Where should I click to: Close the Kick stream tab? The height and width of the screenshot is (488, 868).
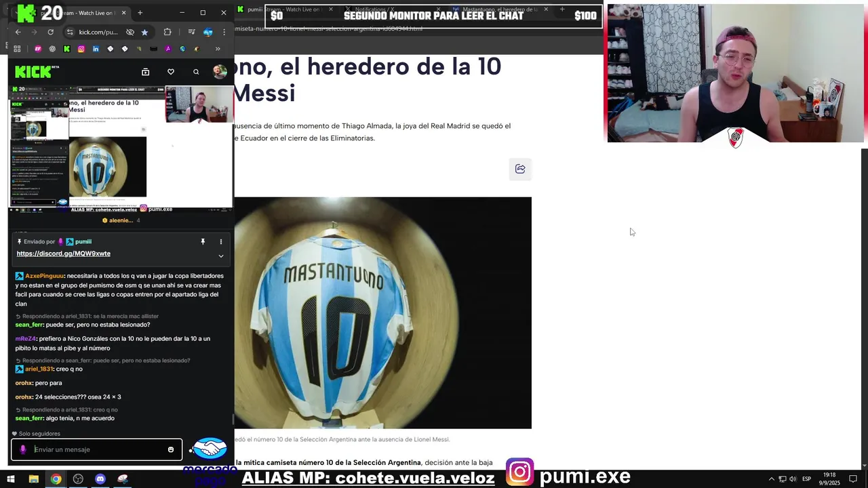point(123,13)
